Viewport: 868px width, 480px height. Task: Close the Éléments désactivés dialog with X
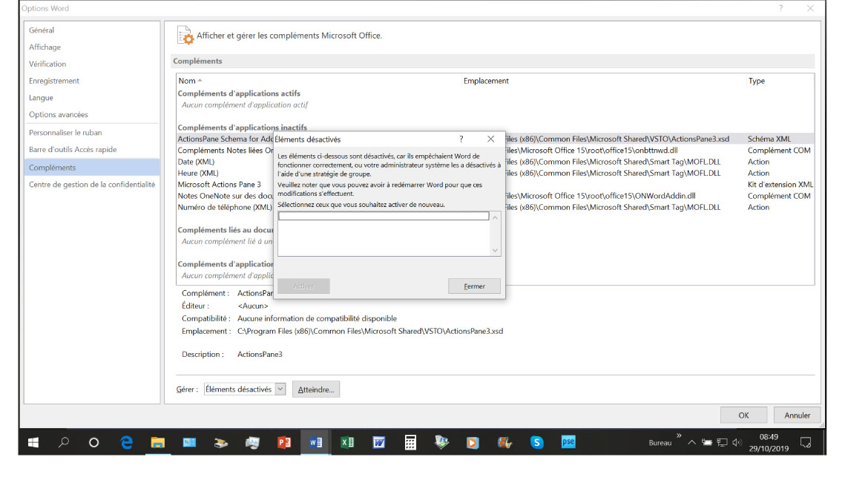click(490, 139)
